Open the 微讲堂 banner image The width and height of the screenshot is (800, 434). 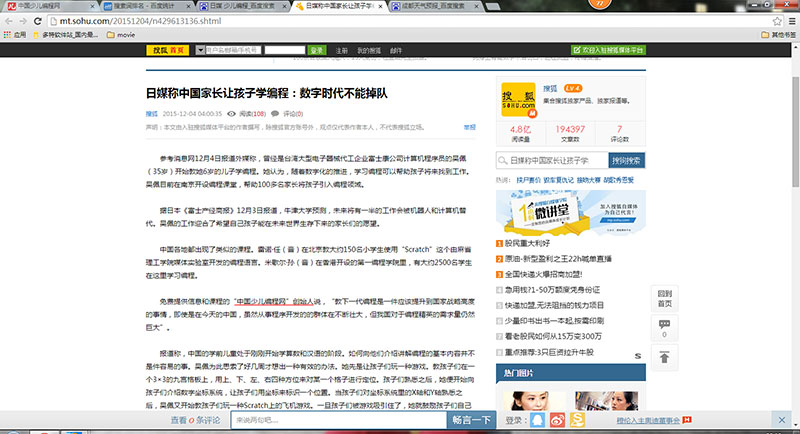[x=570, y=212]
